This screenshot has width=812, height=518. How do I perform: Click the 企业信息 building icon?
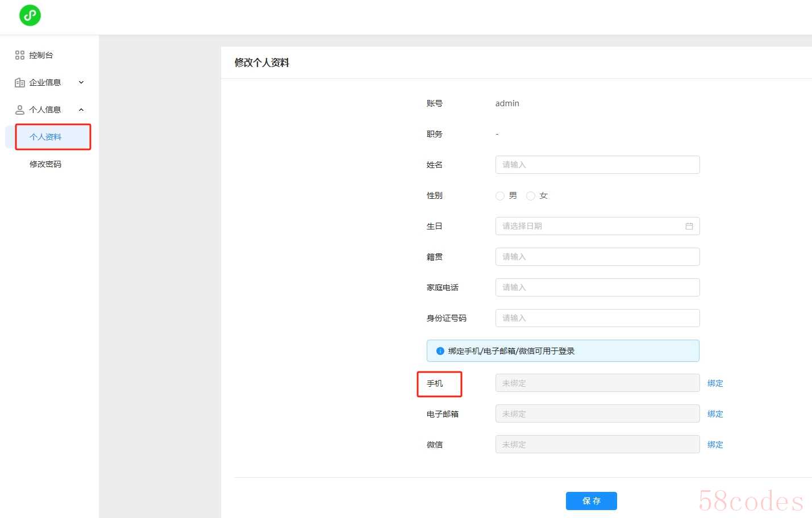pyautogui.click(x=20, y=82)
